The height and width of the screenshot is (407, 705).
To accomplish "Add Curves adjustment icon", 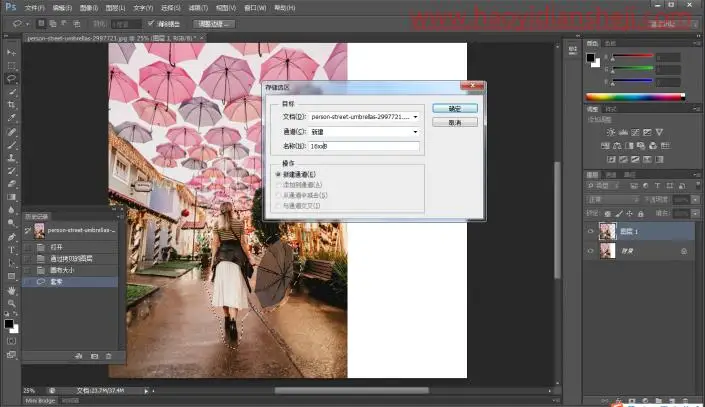I will click(635, 132).
